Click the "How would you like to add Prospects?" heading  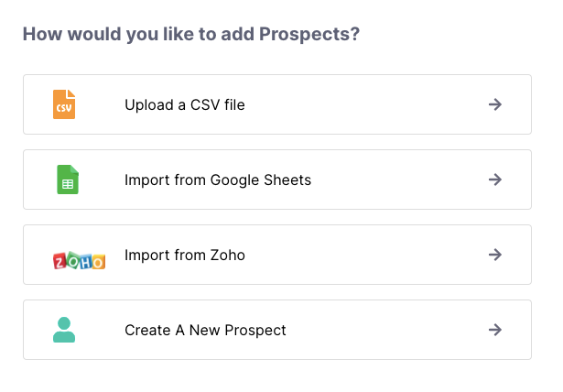coord(190,35)
